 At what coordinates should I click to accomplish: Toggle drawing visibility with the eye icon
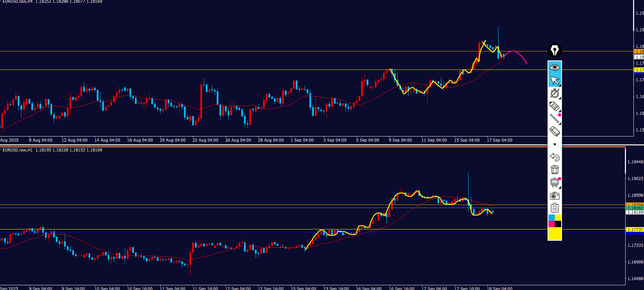click(554, 67)
